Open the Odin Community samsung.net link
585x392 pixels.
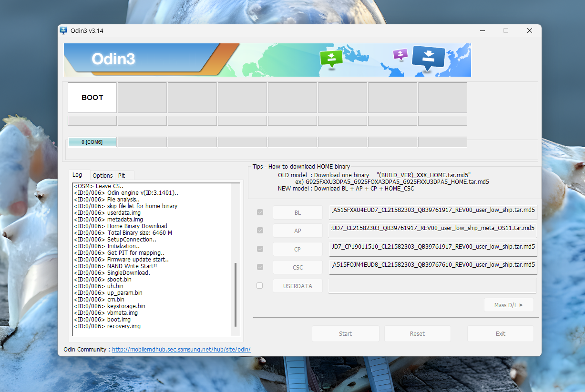181,349
